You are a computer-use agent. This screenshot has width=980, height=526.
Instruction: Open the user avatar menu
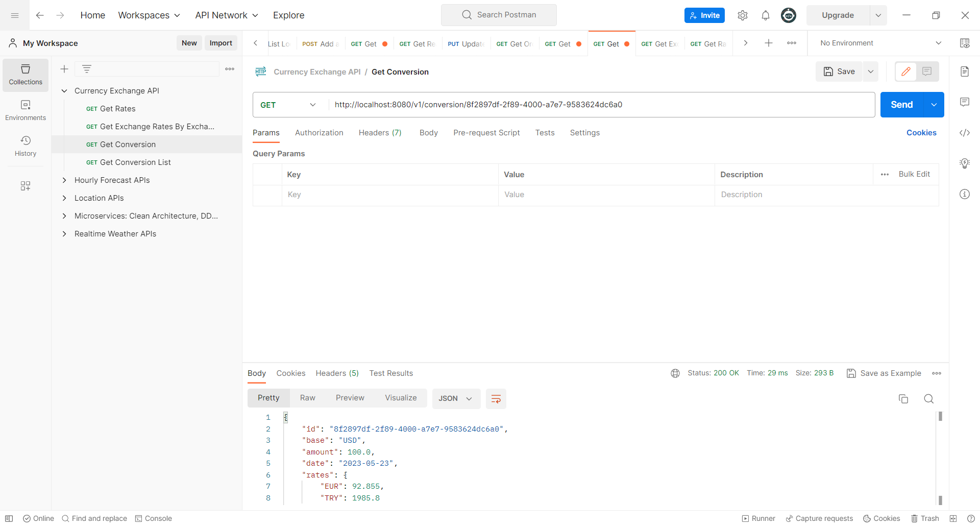pos(789,15)
